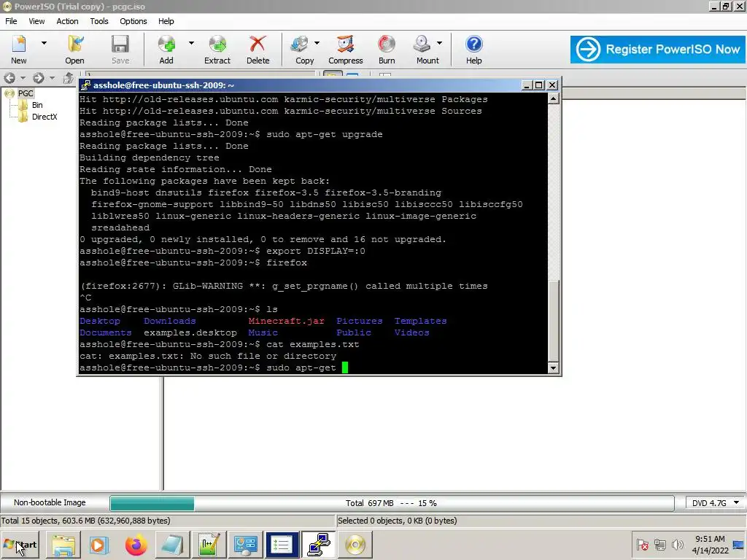The height and width of the screenshot is (560, 747).
Task: Click the Compress toolbar icon
Action: tap(345, 49)
